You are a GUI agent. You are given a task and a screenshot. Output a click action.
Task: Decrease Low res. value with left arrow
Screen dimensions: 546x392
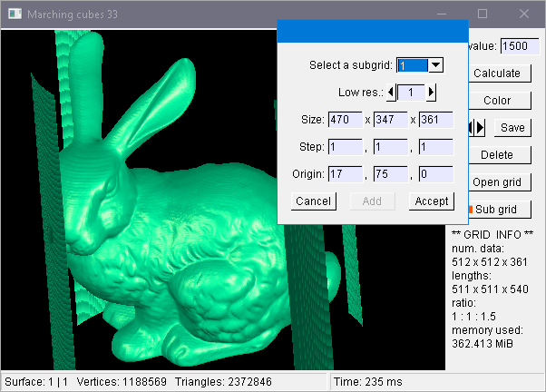click(392, 92)
